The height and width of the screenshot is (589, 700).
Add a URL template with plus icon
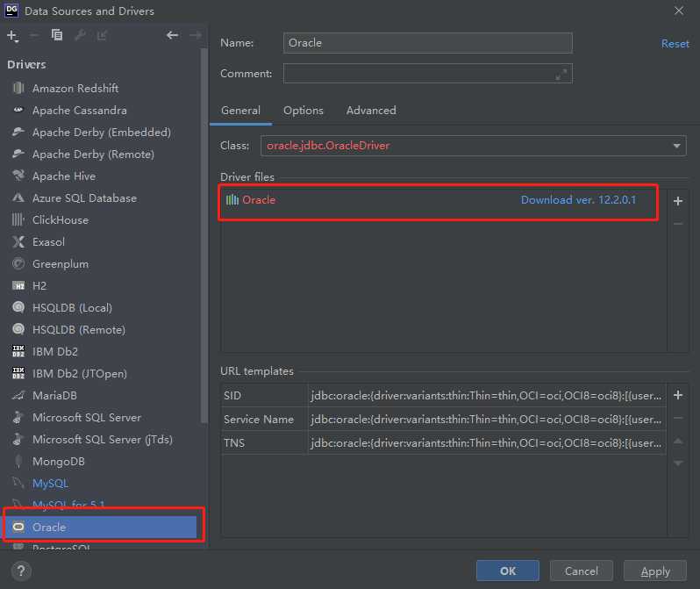[678, 395]
